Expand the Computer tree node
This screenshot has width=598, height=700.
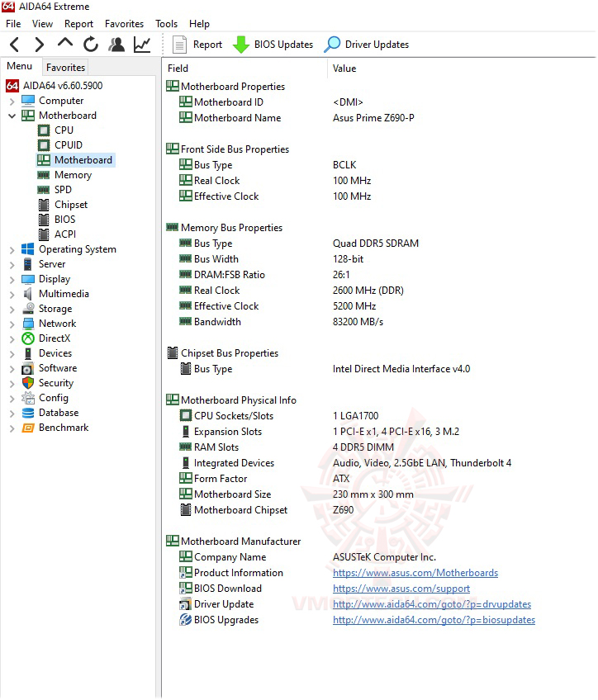(x=12, y=102)
